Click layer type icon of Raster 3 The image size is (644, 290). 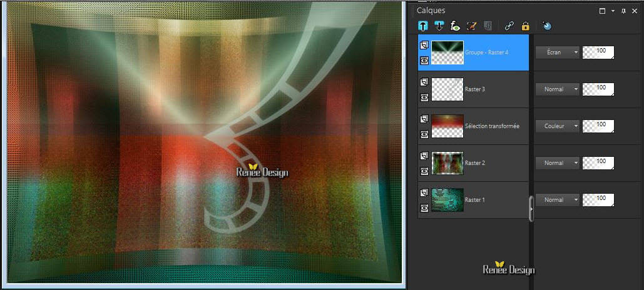pyautogui.click(x=424, y=82)
